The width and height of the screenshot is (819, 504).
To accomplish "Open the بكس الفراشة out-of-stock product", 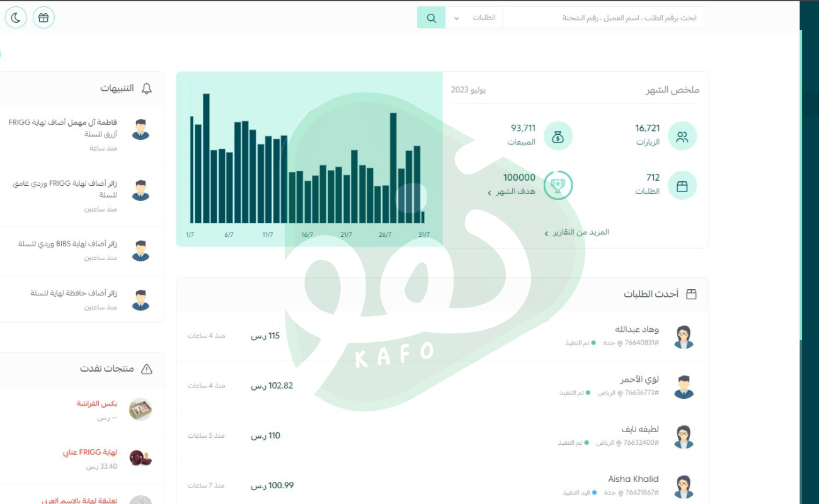I will click(97, 403).
